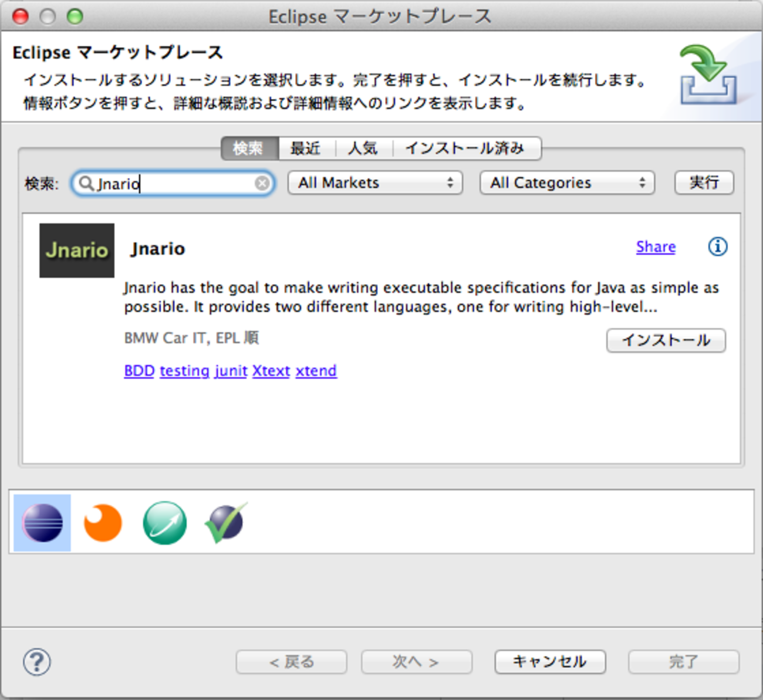The image size is (763, 700).
Task: Open the testing tag link
Action: pos(184,371)
